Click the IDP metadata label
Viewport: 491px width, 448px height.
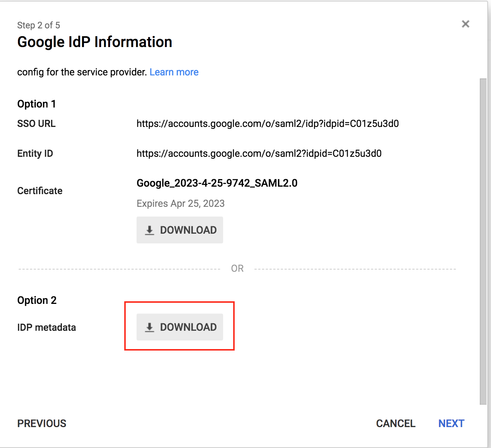(47, 327)
